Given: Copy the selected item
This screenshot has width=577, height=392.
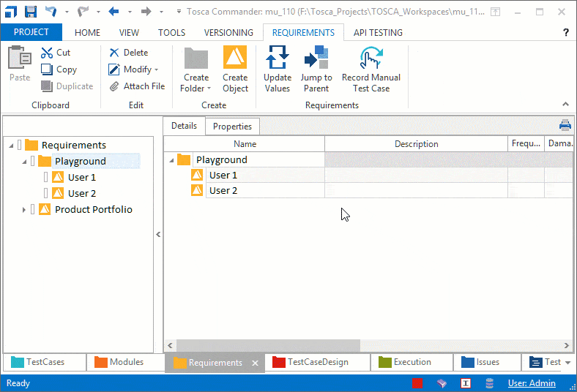Looking at the screenshot, I should point(59,69).
